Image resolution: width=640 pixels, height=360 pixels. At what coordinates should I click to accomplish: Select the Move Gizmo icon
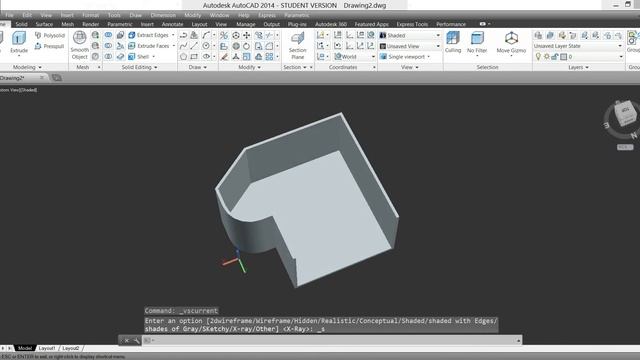point(511,42)
